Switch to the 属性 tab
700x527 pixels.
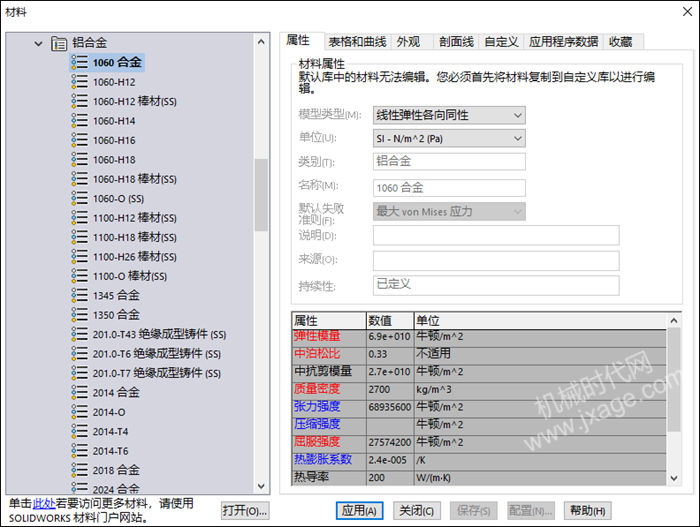298,41
